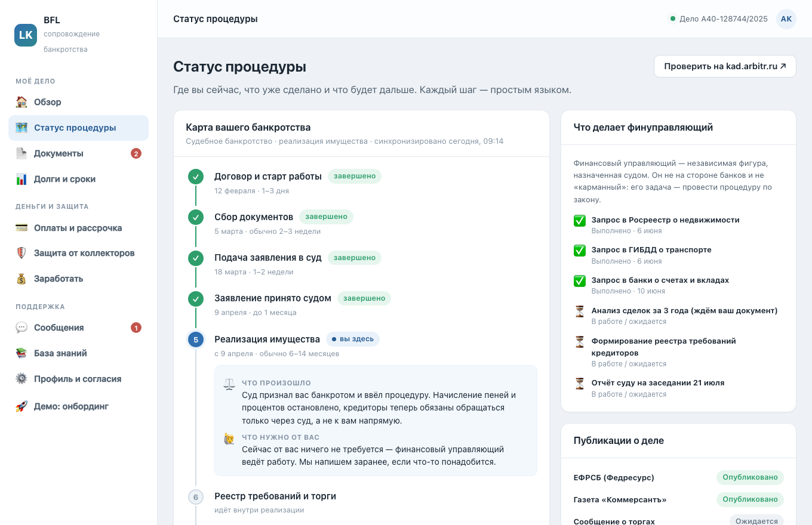812x525 pixels.
Task: Click the house icon next to Обзор
Action: [x=21, y=102]
